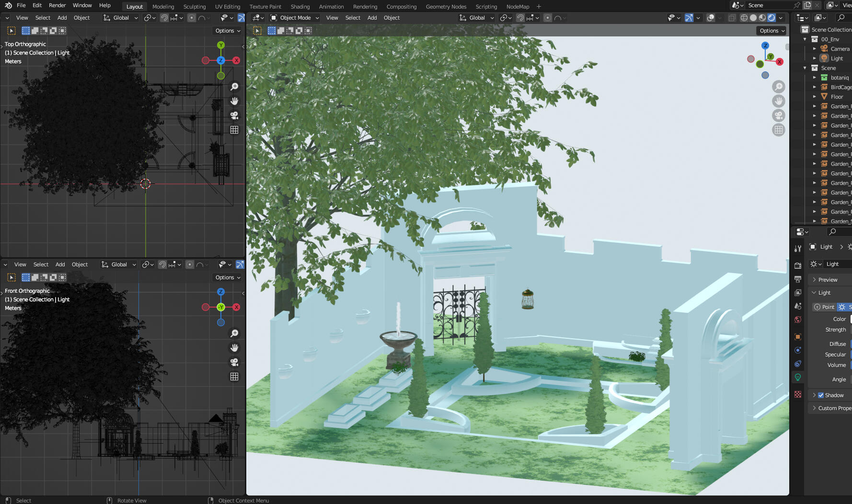The height and width of the screenshot is (504, 852).
Task: Select Point light type button
Action: (x=824, y=307)
